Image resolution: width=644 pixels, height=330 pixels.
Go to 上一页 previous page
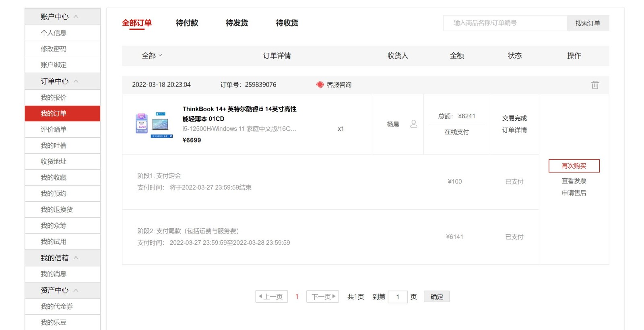pyautogui.click(x=272, y=297)
